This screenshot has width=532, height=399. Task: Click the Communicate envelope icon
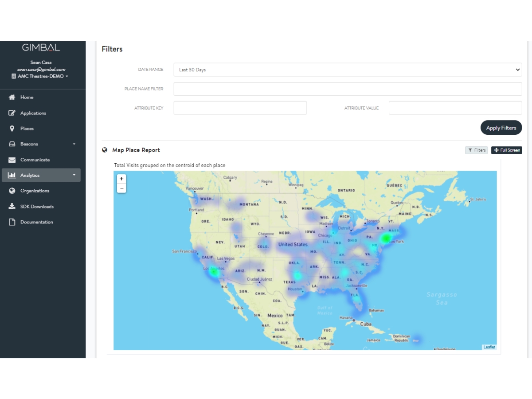click(12, 160)
